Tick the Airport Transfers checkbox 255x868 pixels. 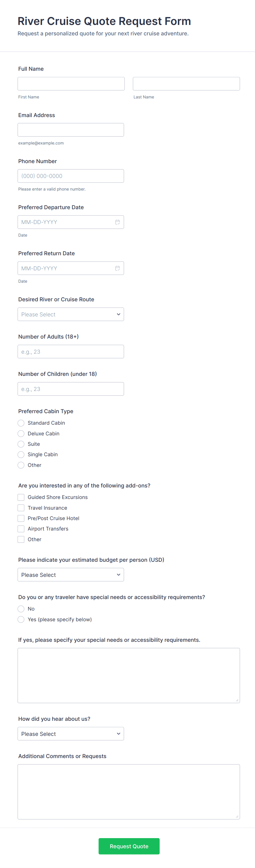(21, 529)
